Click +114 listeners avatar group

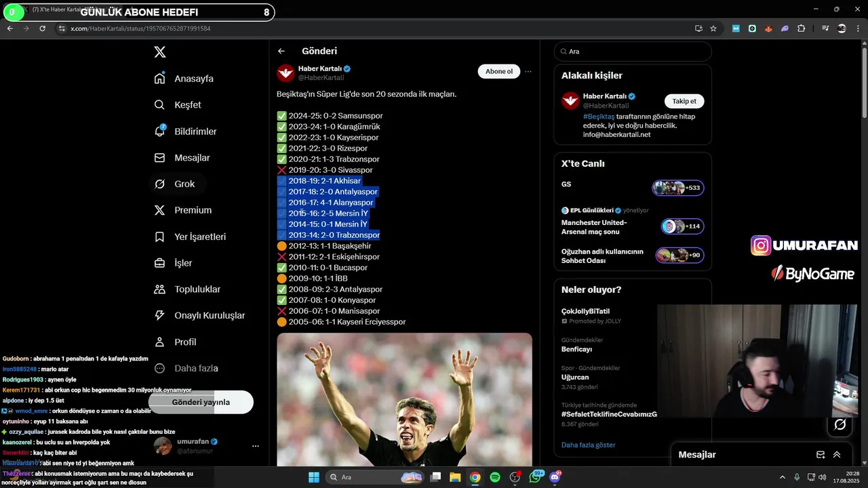pyautogui.click(x=682, y=226)
